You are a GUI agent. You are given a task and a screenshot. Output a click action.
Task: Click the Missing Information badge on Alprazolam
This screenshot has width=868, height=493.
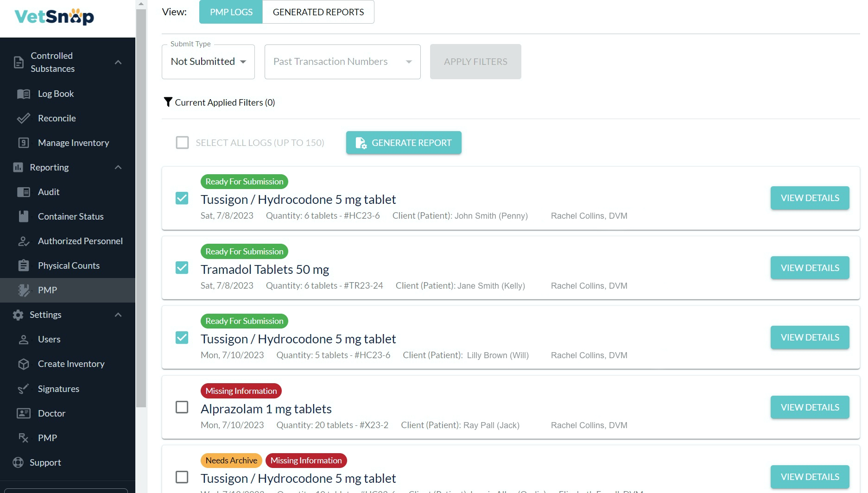(x=241, y=391)
